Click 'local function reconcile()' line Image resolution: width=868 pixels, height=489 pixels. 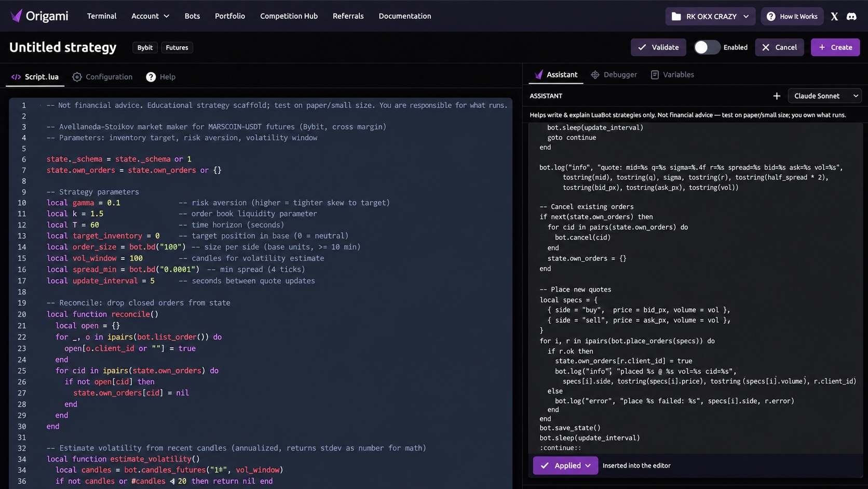[103, 314]
